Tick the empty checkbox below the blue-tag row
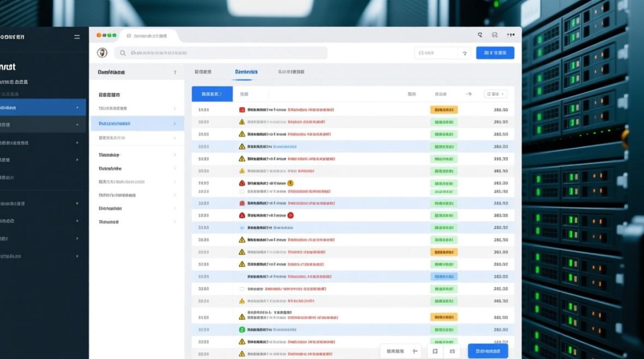The height and width of the screenshot is (359, 644). tap(242, 289)
